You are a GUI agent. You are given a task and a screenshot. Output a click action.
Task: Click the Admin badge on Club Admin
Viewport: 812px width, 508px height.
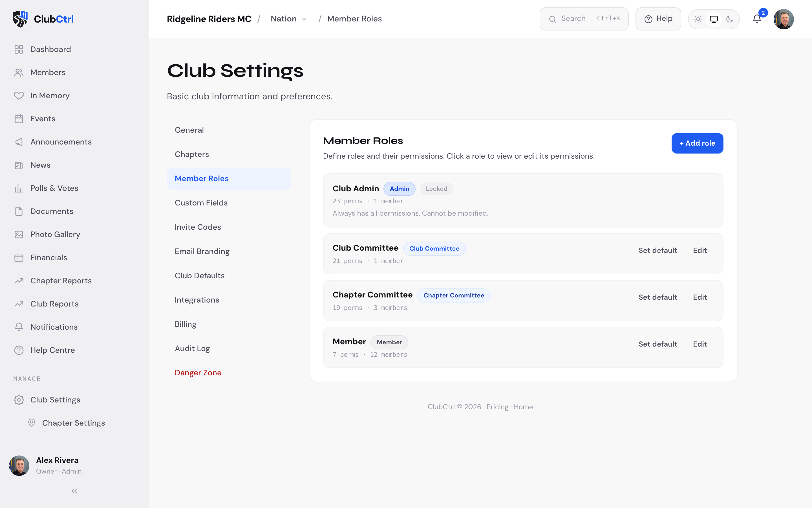tap(399, 189)
